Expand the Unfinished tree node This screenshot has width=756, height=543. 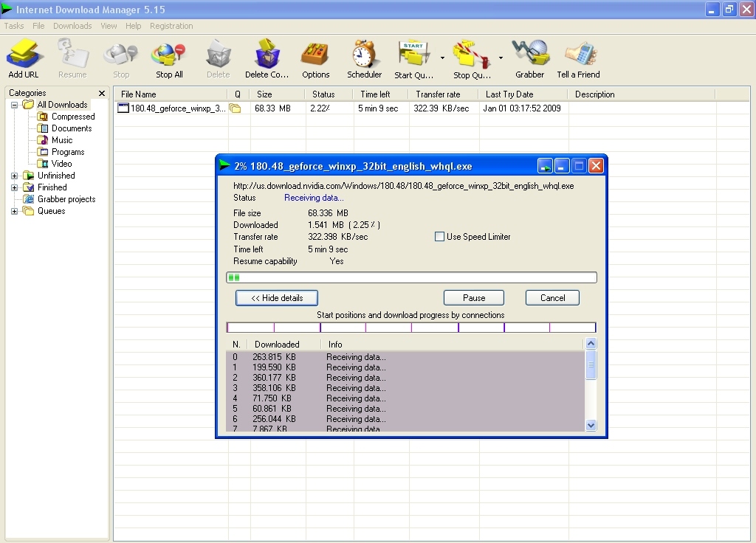point(15,176)
